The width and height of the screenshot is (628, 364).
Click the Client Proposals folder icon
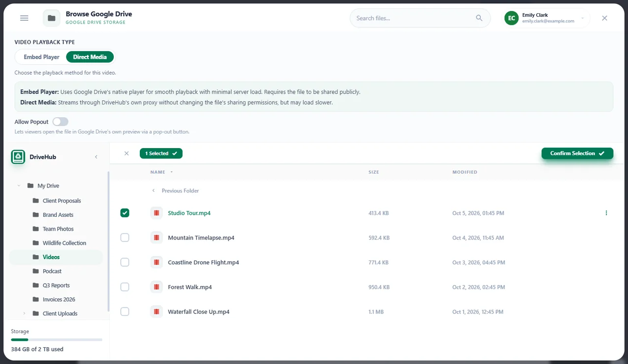pyautogui.click(x=36, y=201)
